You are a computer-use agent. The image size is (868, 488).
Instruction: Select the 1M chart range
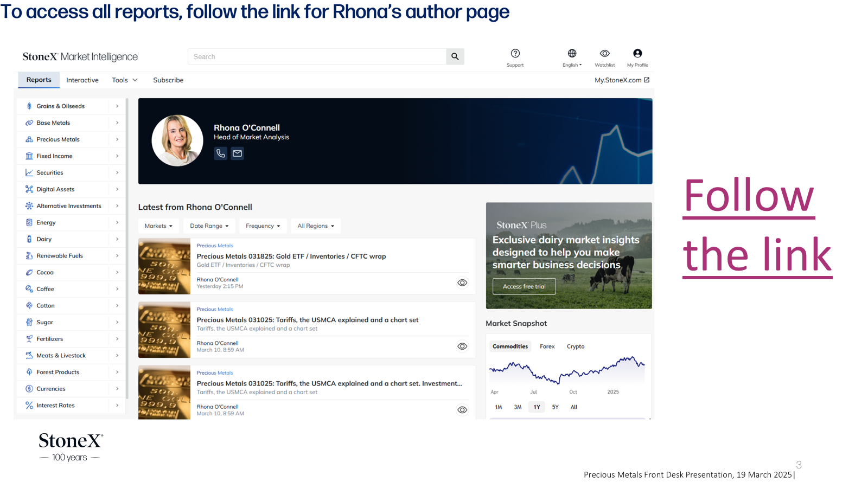click(499, 407)
